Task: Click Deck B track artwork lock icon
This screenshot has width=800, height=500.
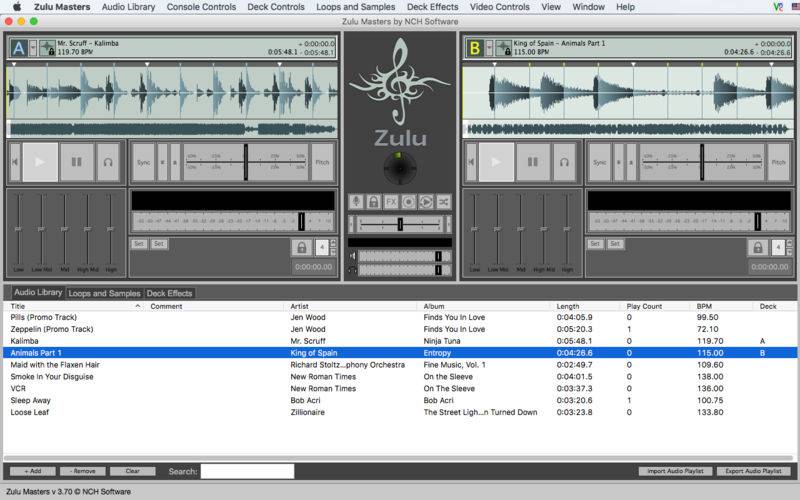Action: tap(504, 48)
